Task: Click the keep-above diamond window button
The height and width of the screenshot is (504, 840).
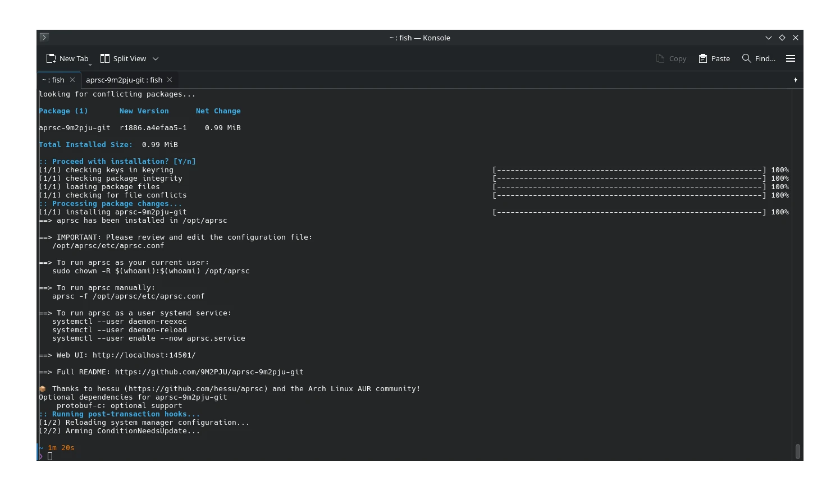Action: 782,38
